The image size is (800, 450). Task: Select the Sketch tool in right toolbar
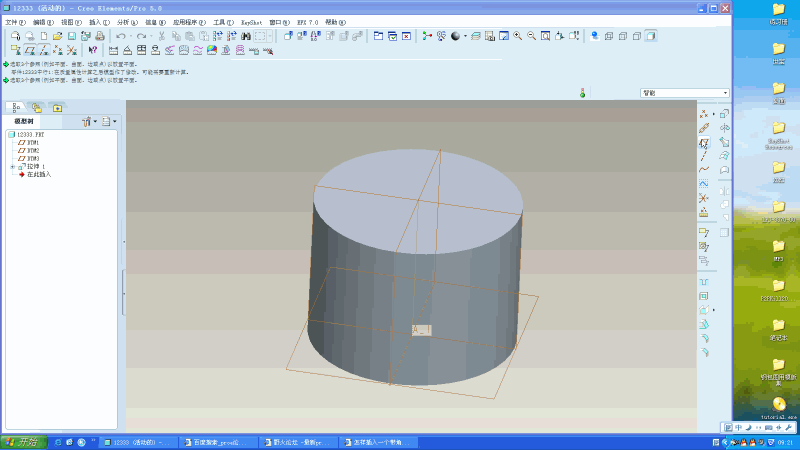click(x=704, y=183)
